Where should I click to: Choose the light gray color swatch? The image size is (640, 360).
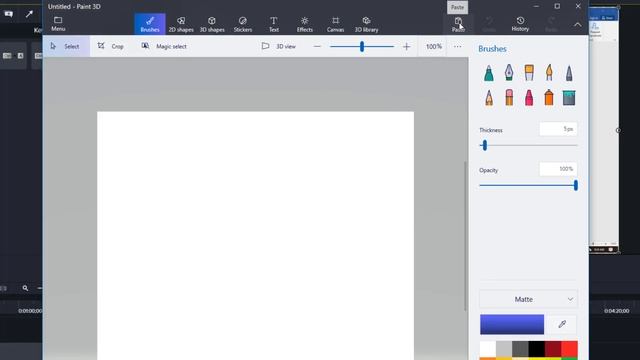tap(504, 349)
